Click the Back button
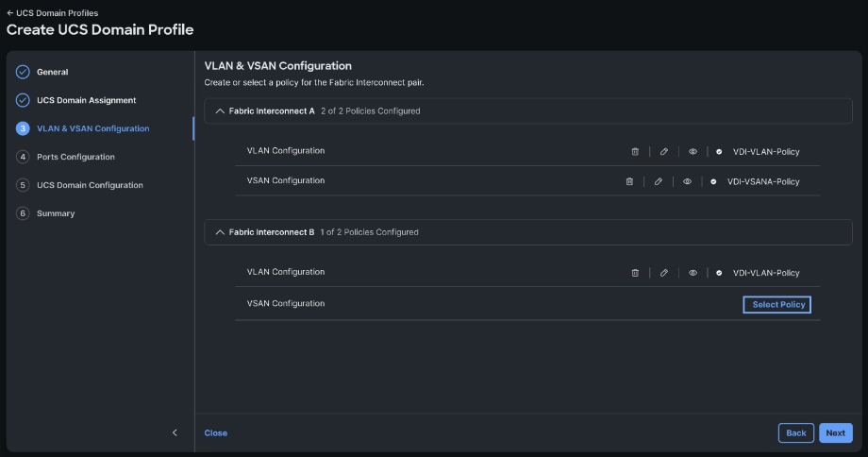This screenshot has height=457, width=868. [x=796, y=433]
